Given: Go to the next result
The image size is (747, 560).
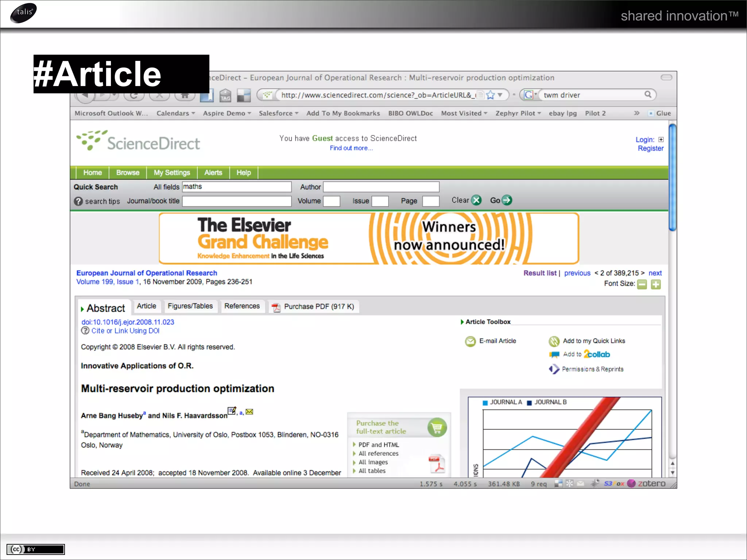Looking at the screenshot, I should click(x=655, y=273).
